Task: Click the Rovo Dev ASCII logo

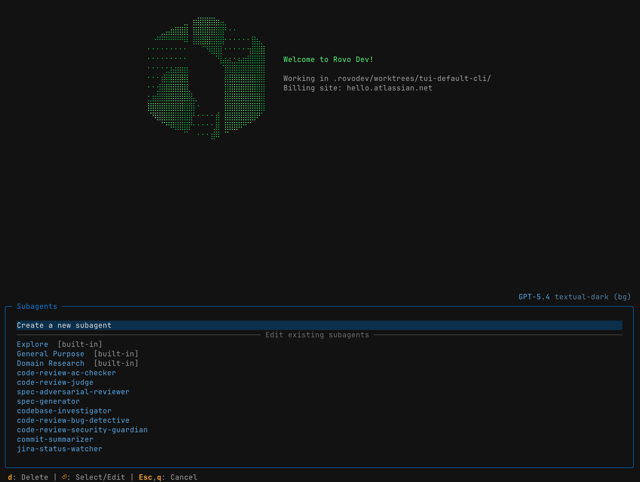Action: coord(206,78)
